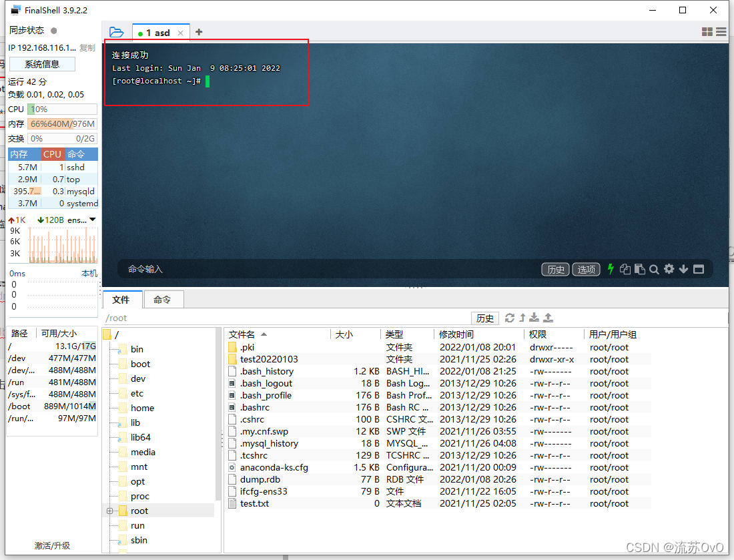Select the '/' root tree node
Image resolution: width=734 pixels, height=560 pixels.
pyautogui.click(x=117, y=334)
